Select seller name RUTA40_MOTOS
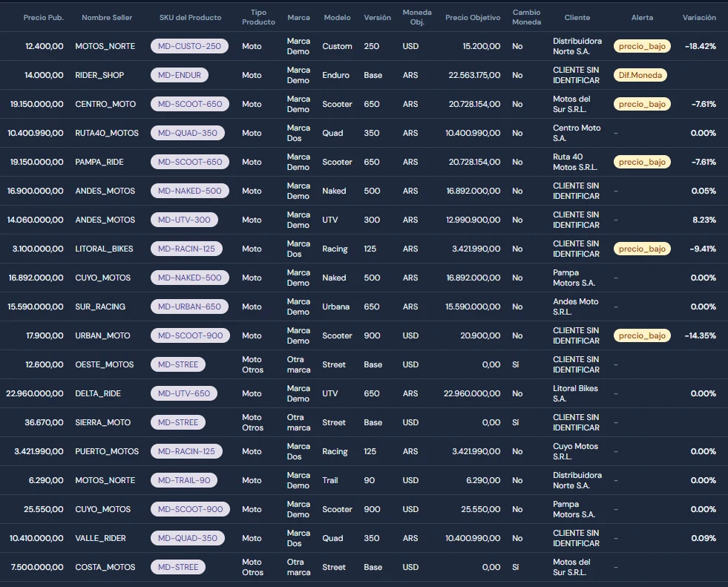The width and height of the screenshot is (728, 587). pyautogui.click(x=107, y=133)
